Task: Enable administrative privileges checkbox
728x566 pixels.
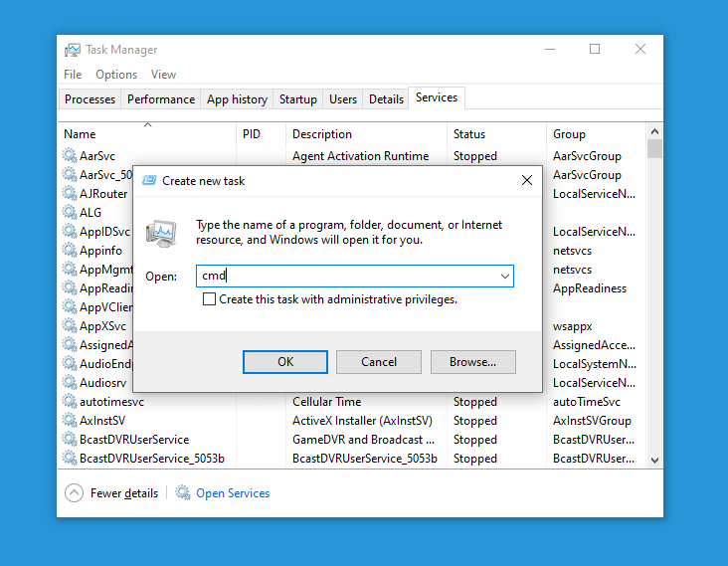Action: [x=209, y=299]
